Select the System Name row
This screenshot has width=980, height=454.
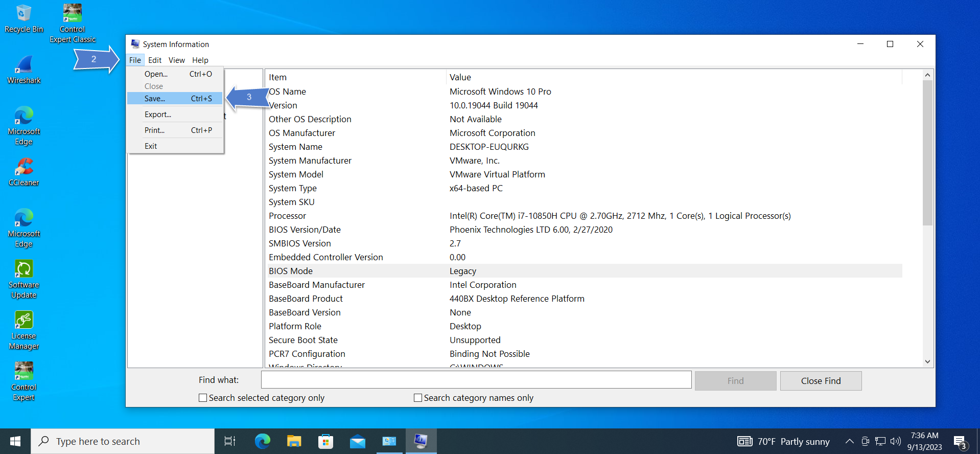click(x=584, y=147)
